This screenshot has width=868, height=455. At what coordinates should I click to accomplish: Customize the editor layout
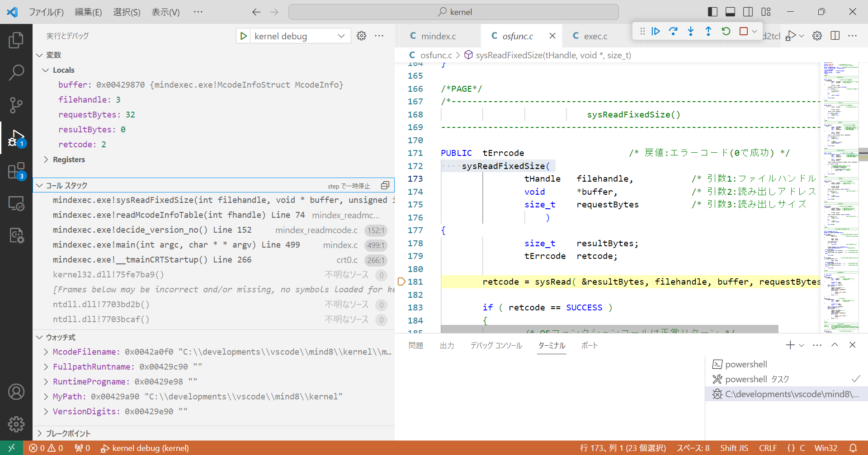tap(766, 12)
